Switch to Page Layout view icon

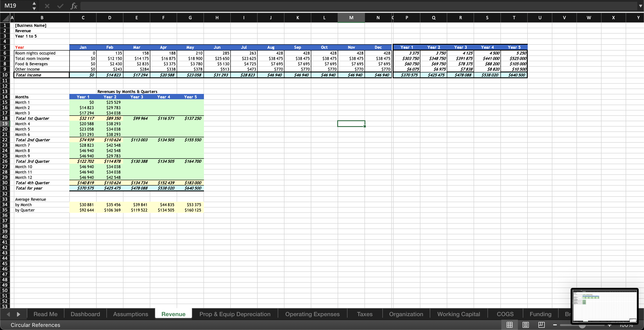525,325
